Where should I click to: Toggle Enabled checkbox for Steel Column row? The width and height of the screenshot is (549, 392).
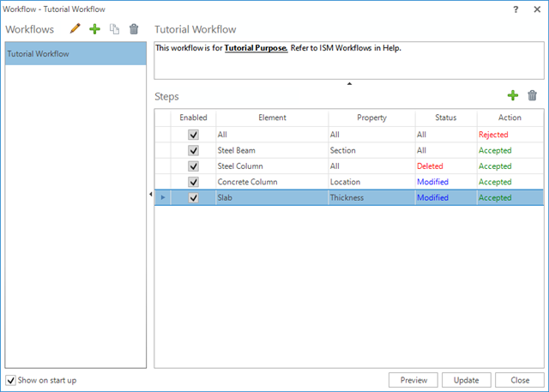coord(193,166)
